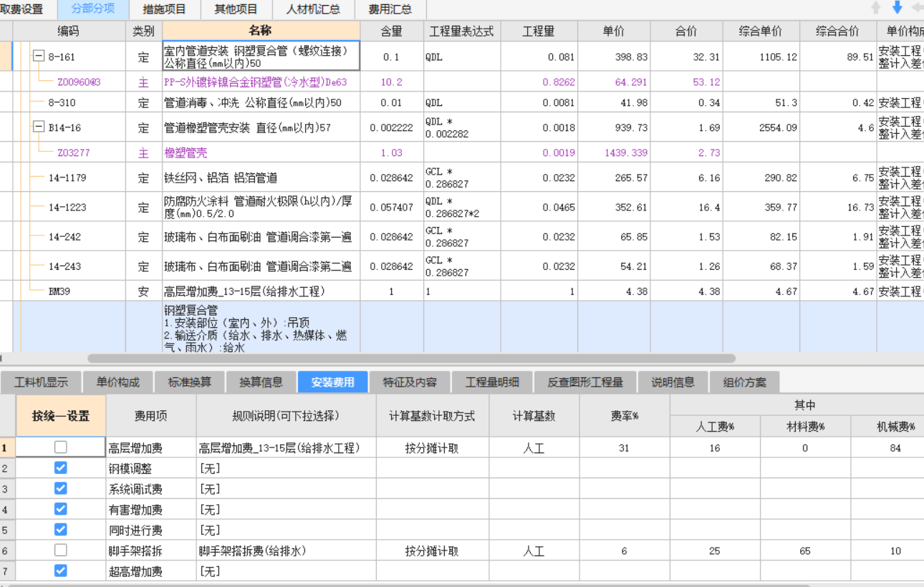
Task: Open the 分部分项 tab
Action: [93, 9]
